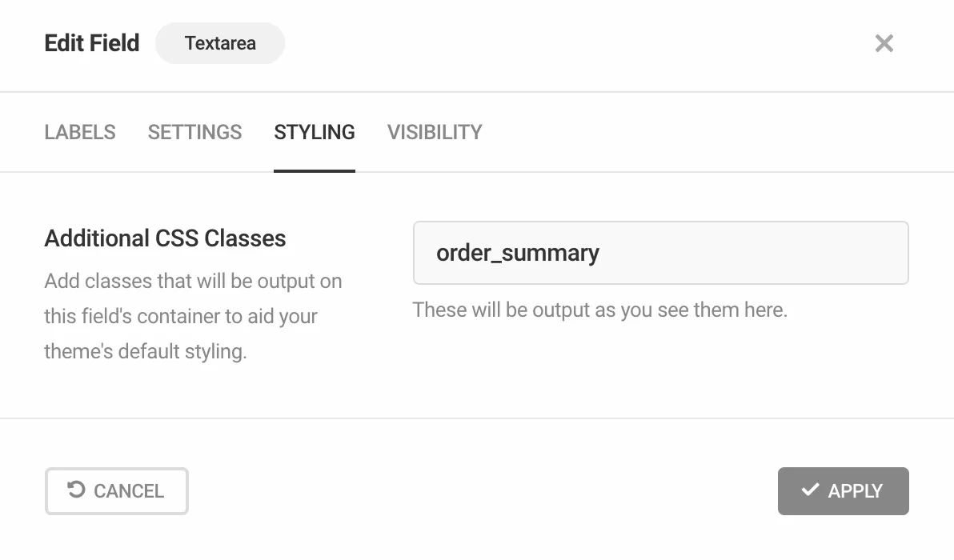Screen dimensions: 954x560
Task: Click the white check glyph on the gray Apply
Action: [811, 490]
